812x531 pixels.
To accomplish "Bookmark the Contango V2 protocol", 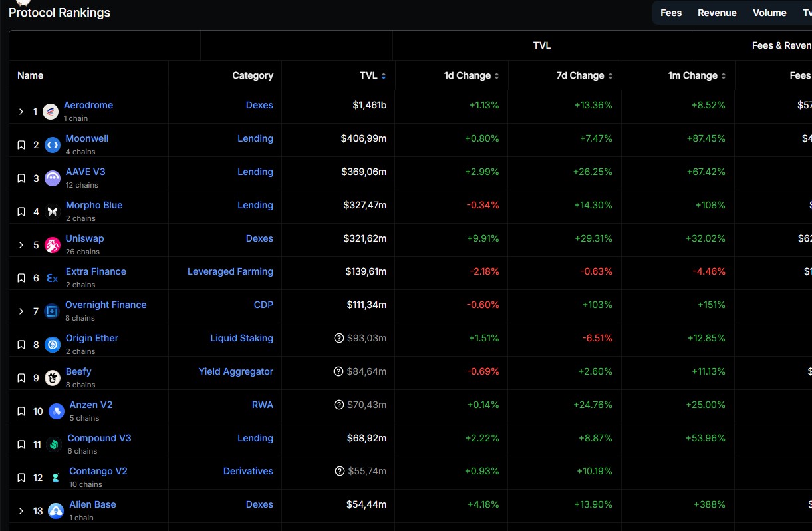I will (21, 478).
